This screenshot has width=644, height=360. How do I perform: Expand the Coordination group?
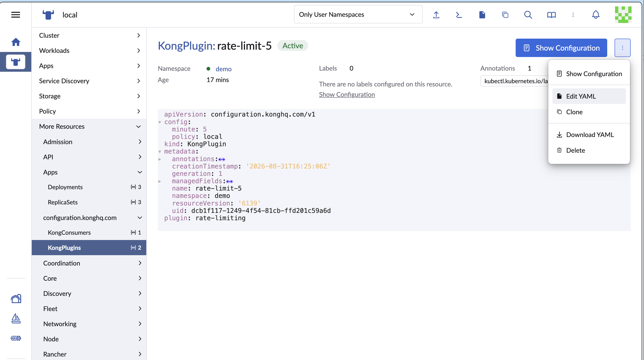pyautogui.click(x=89, y=263)
